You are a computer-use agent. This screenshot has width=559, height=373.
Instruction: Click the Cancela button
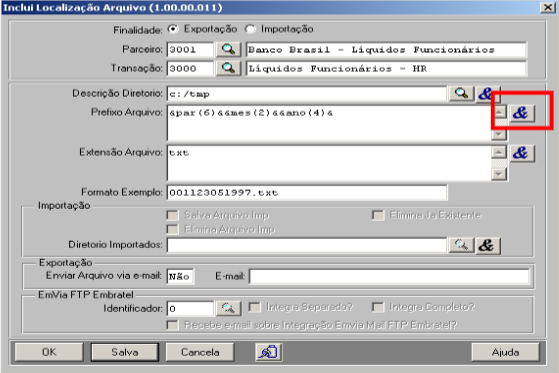[200, 352]
